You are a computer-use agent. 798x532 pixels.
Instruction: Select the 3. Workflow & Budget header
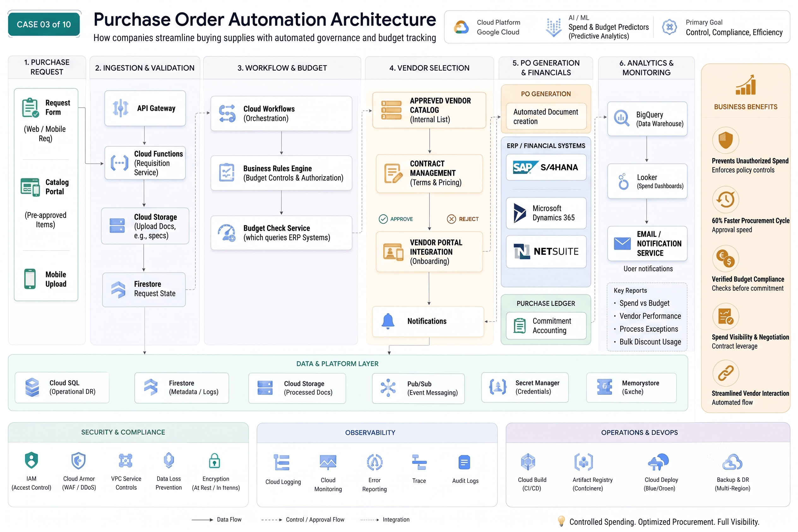(282, 68)
